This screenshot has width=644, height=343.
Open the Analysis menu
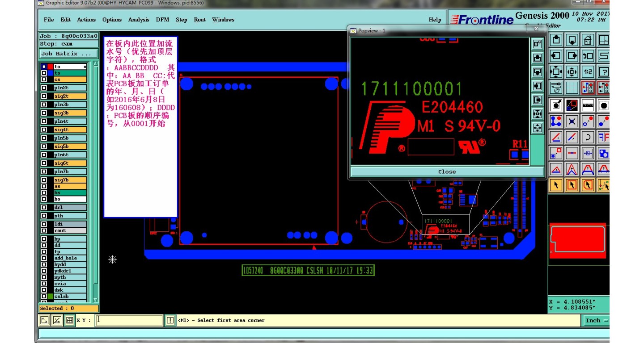pyautogui.click(x=139, y=20)
